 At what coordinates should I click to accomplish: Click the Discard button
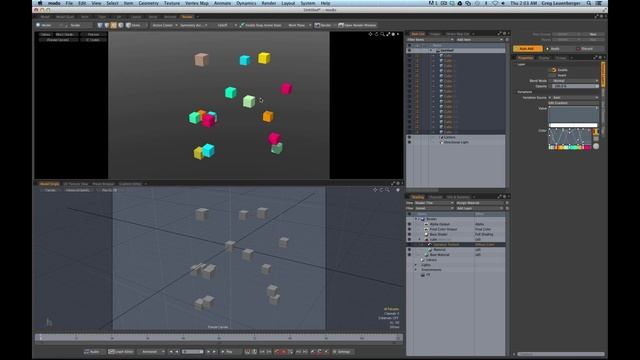point(587,49)
